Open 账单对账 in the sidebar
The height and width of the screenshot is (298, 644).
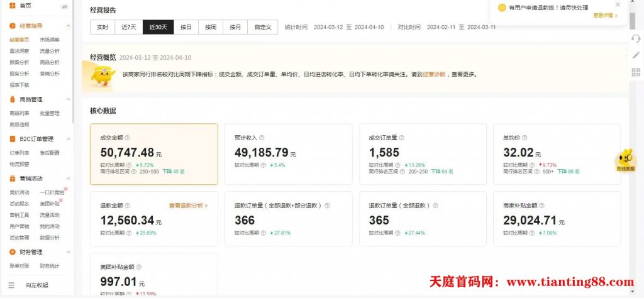coord(19,266)
